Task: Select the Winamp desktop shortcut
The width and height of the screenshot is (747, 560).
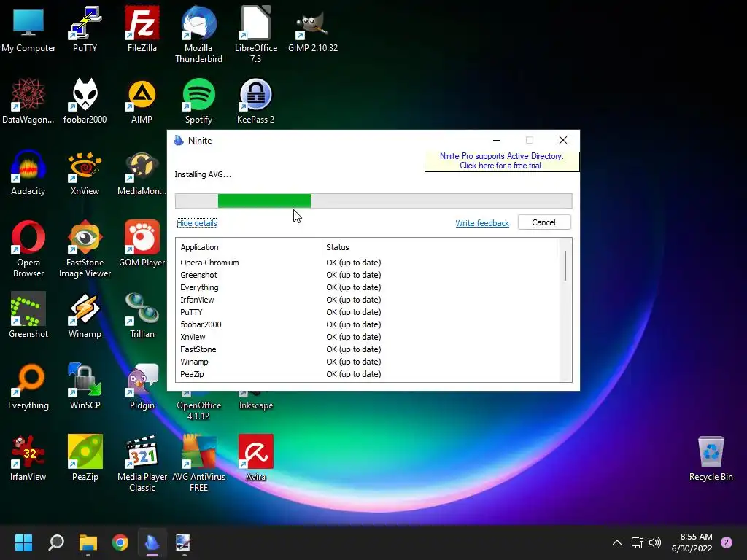Action: (85, 315)
